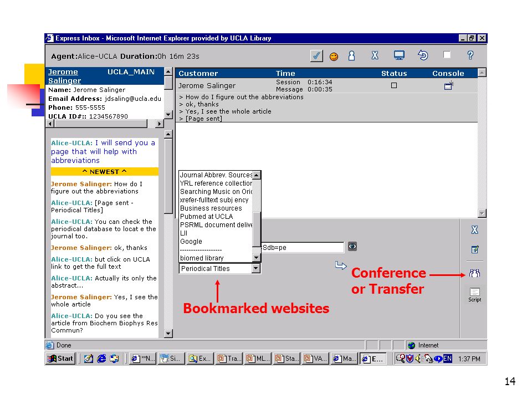Click the eye preview icon beside the URL field
This screenshot has height=399, width=532.
click(x=352, y=246)
